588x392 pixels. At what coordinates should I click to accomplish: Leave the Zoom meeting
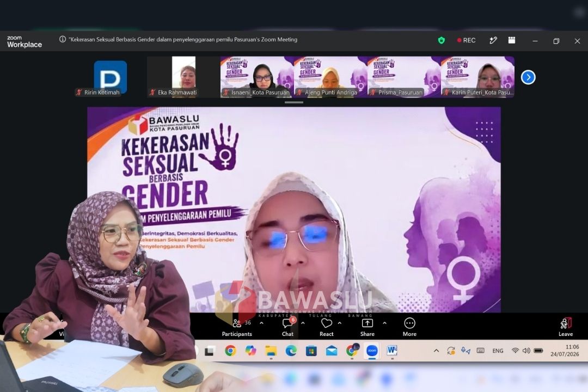point(566,327)
